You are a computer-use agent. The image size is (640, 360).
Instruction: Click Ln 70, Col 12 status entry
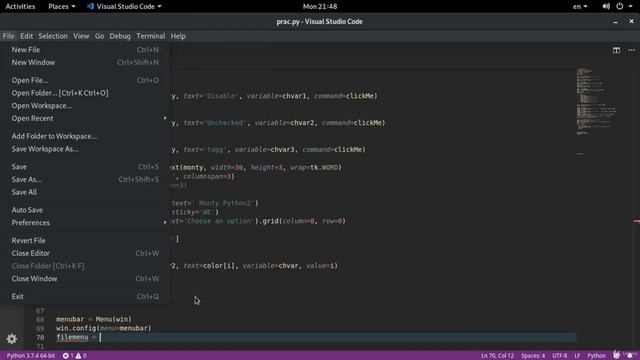[x=497, y=356]
